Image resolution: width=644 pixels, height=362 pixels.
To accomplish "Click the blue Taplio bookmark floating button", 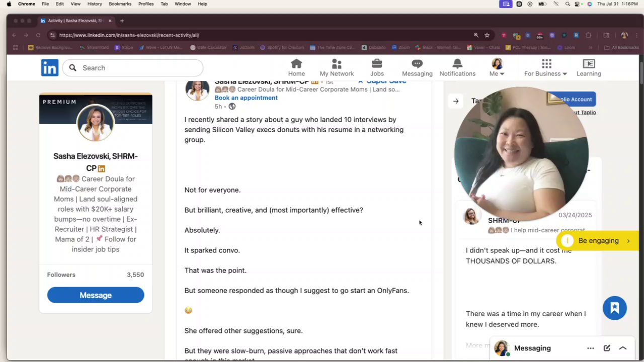I will pyautogui.click(x=615, y=308).
